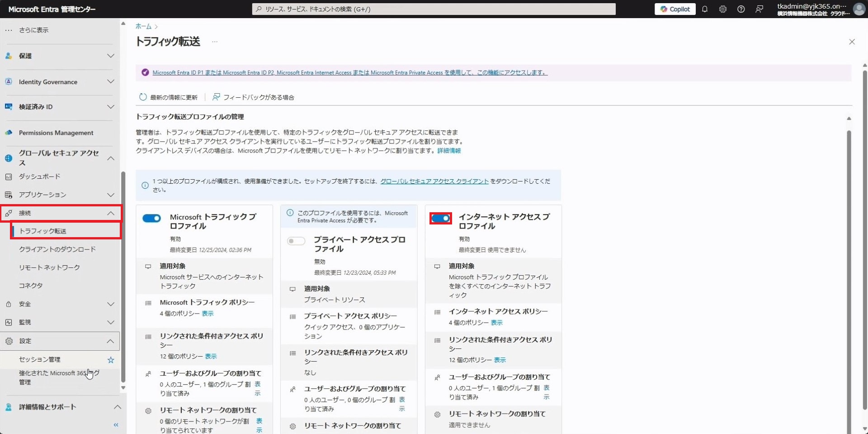Click the 保護 shield icon in the sidebar

9,56
